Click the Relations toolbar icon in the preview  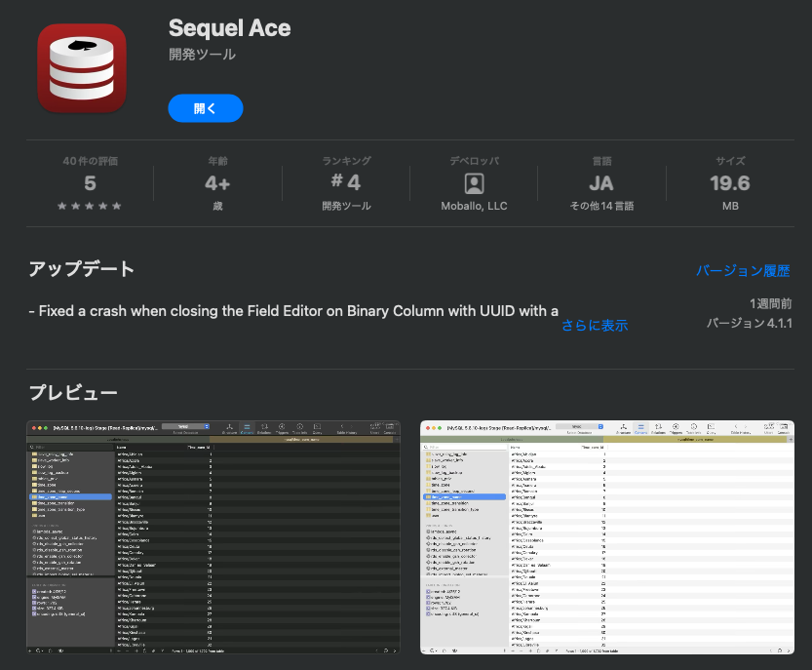click(265, 426)
